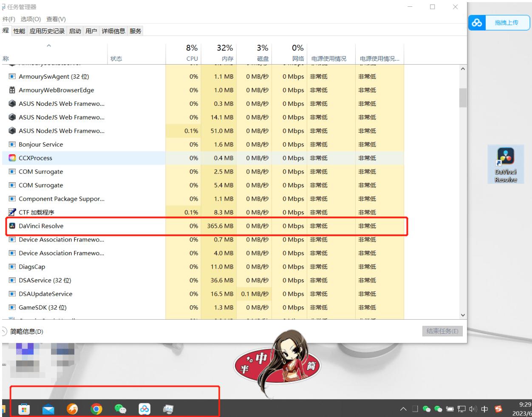Open WeChat from the taskbar

120,409
